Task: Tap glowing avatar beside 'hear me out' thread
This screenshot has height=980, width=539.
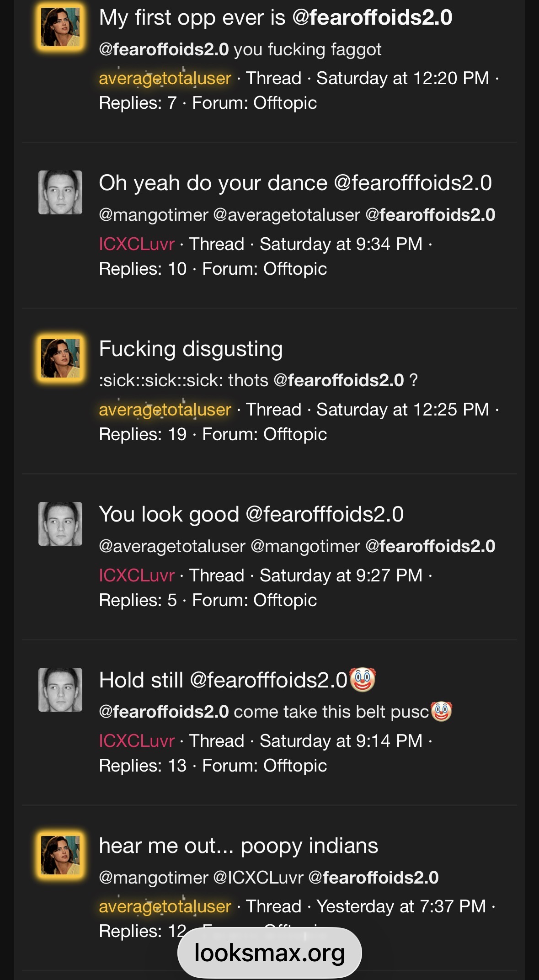Action: pyautogui.click(x=60, y=855)
